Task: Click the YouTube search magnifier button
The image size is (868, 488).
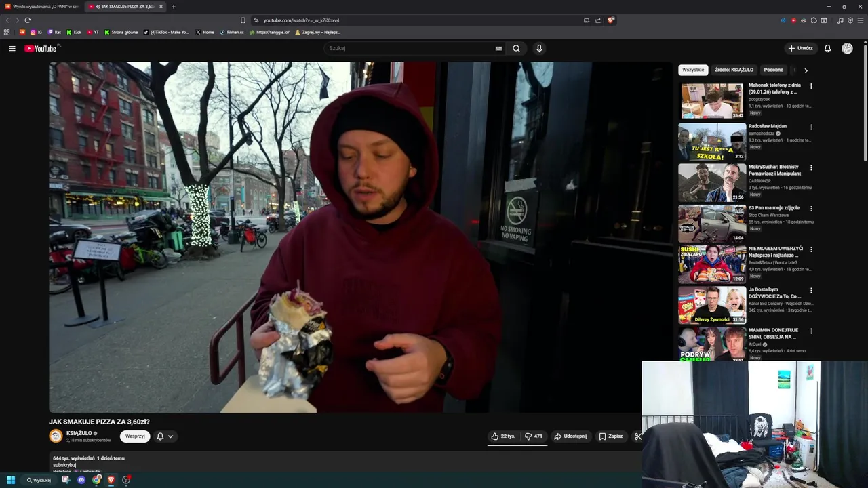Action: click(x=516, y=48)
